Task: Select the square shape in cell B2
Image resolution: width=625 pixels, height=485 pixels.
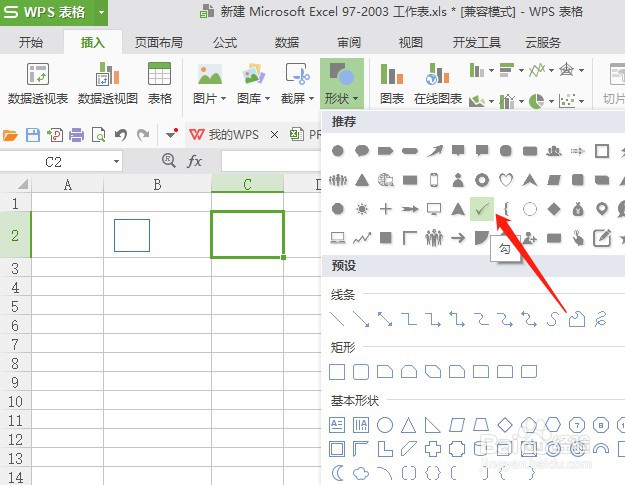Action: pyautogui.click(x=132, y=236)
